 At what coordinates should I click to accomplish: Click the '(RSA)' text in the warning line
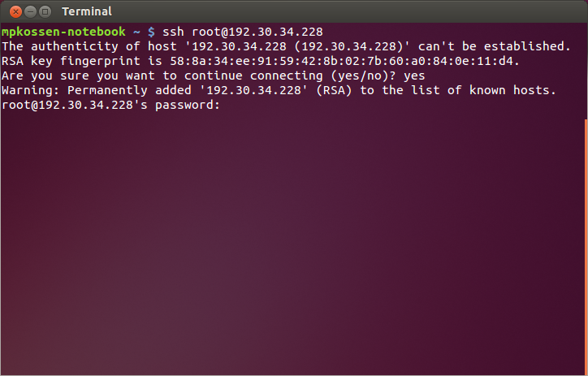[334, 90]
